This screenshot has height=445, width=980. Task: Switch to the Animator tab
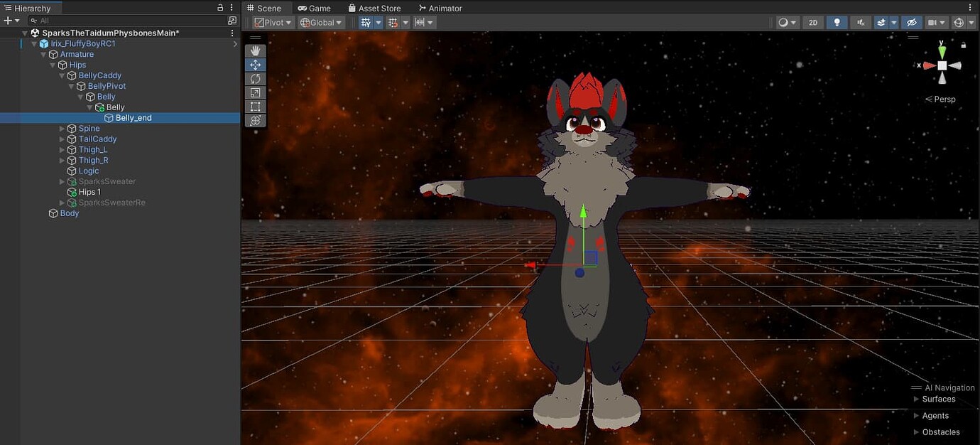click(440, 8)
